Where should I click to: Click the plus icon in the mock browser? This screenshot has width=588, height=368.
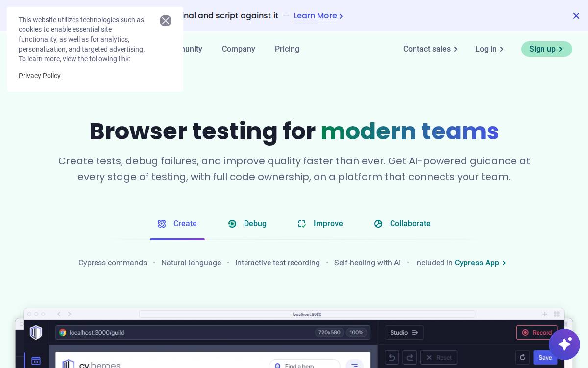click(x=545, y=314)
